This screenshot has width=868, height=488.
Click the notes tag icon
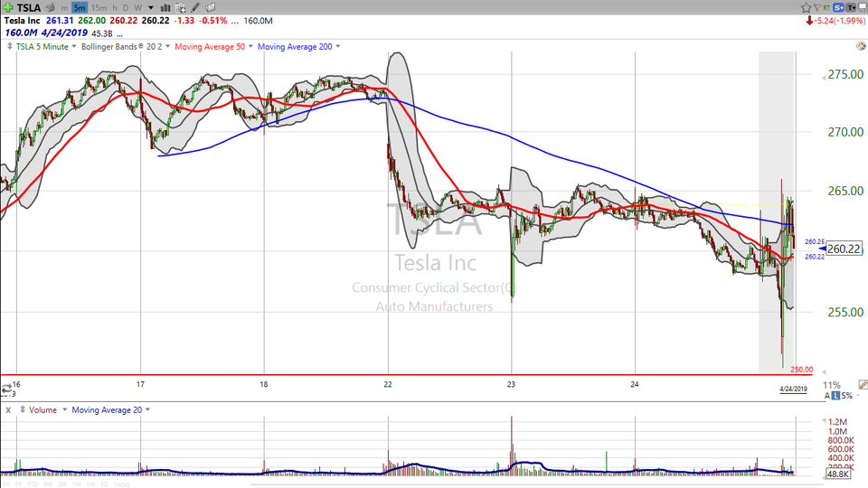point(211,8)
